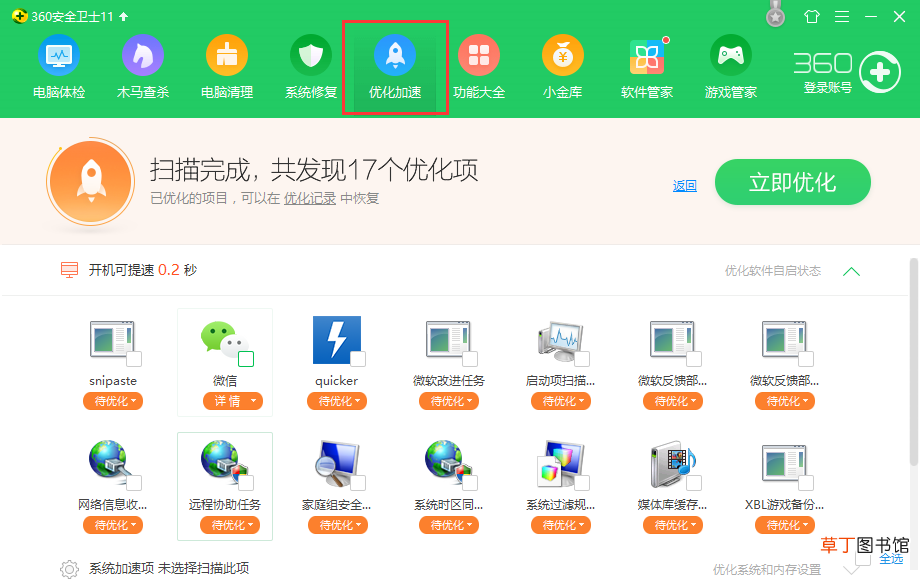Tick the 媒体库缓存... checkbox

(x=694, y=483)
